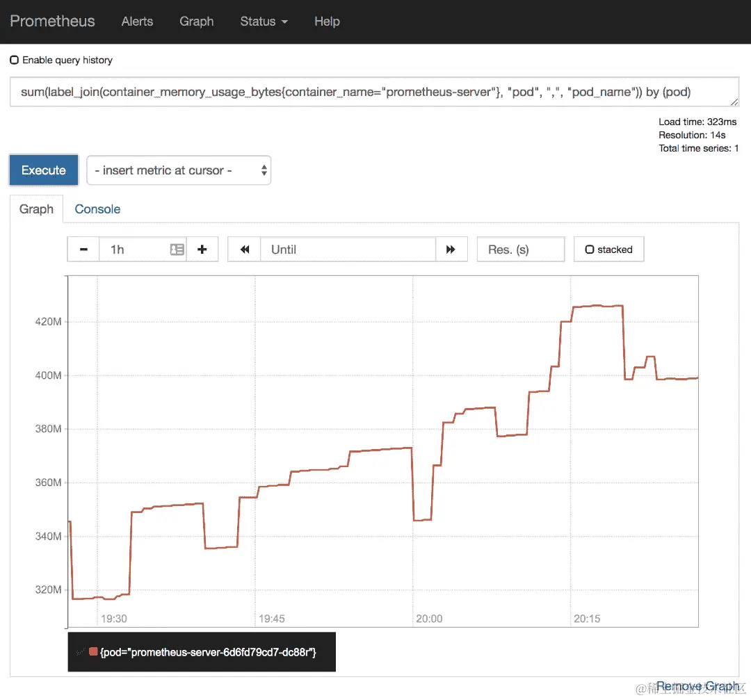Click the 400M y-axis label
The height and width of the screenshot is (700, 751).
[48, 375]
